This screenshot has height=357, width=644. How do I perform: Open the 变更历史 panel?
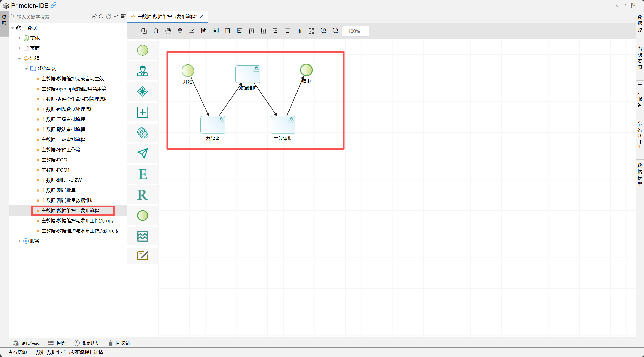point(87,343)
